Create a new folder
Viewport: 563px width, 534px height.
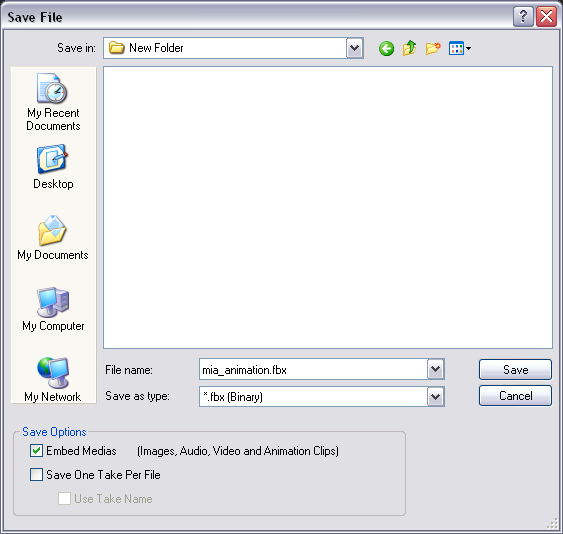pos(433,48)
